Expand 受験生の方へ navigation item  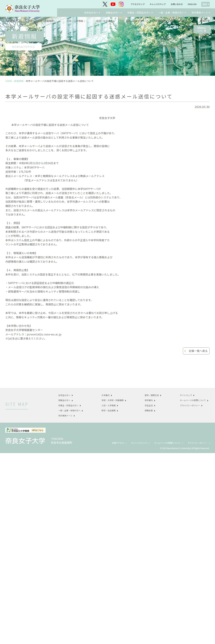[113, 13]
